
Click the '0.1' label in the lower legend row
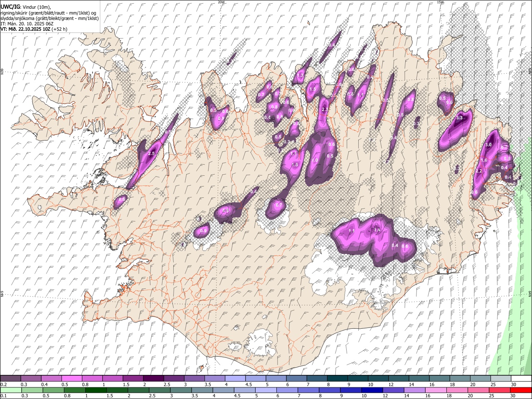click(x=4, y=396)
